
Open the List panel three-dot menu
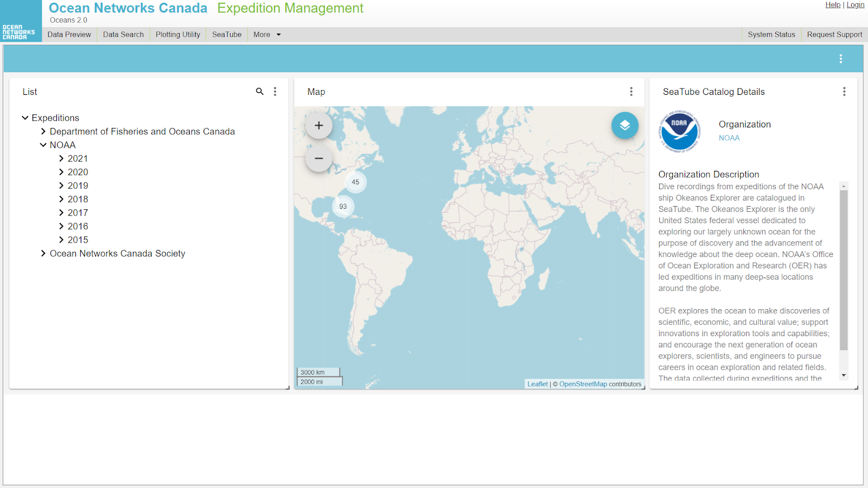[275, 92]
